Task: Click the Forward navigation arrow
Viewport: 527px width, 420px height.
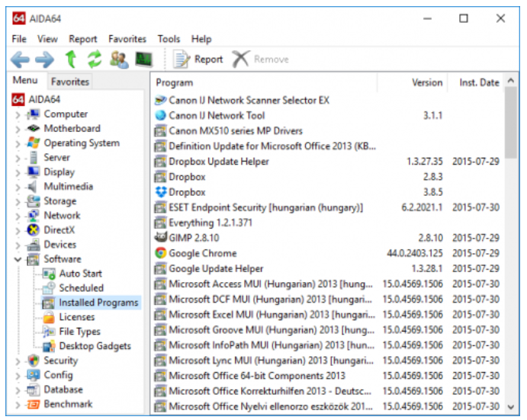Action: [45, 59]
